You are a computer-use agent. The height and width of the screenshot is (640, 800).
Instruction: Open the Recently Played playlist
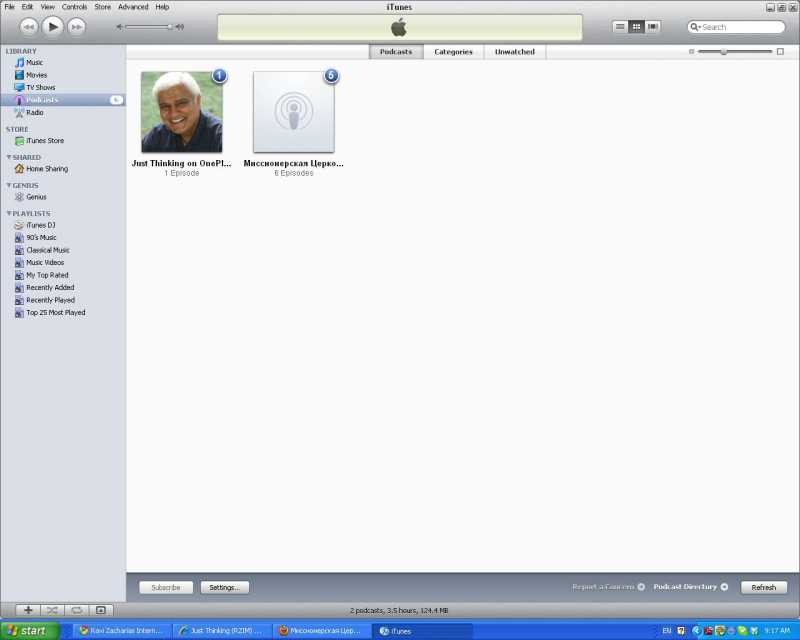pyautogui.click(x=50, y=300)
